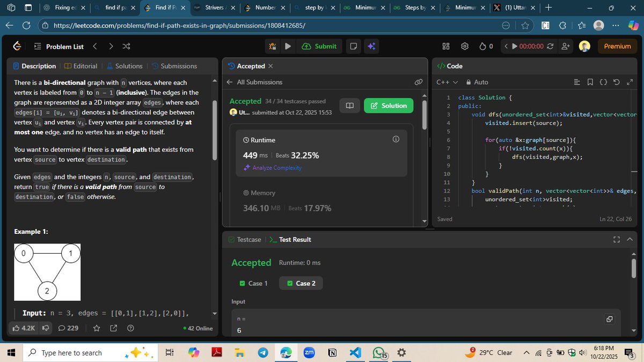
Task: Bookmark the current code
Action: [590, 82]
